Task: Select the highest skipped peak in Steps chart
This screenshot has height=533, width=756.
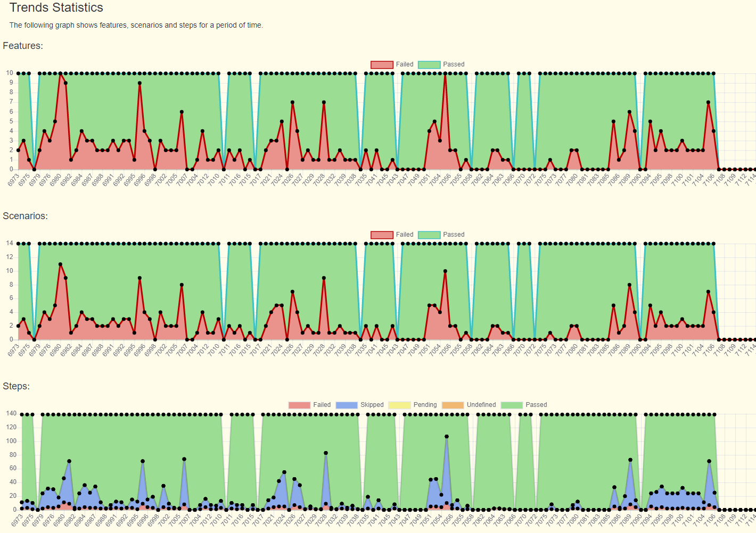Action: [x=447, y=437]
